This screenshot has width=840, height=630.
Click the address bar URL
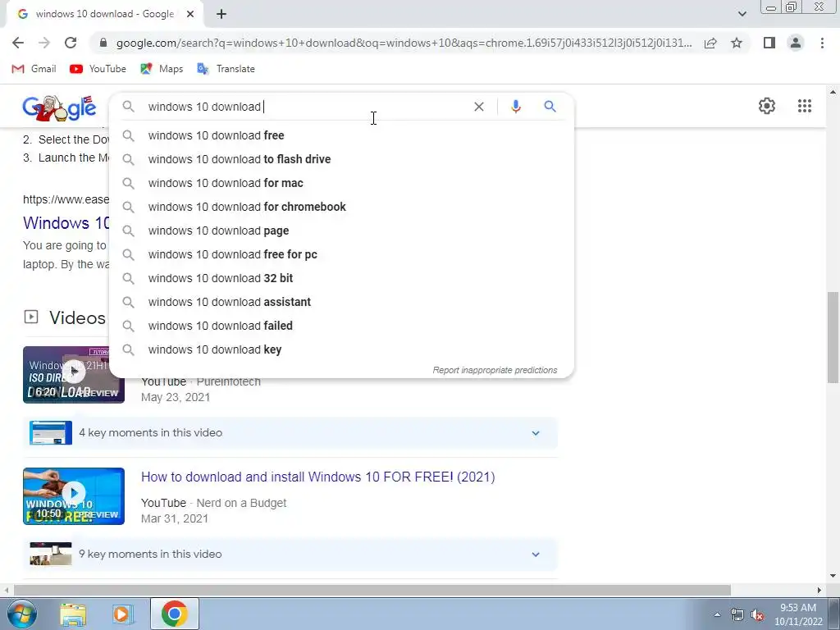click(x=404, y=43)
